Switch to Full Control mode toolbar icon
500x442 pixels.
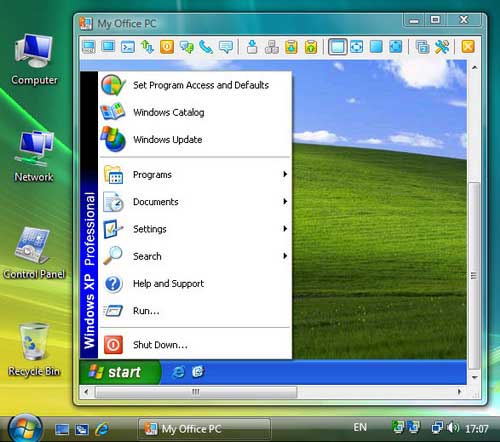[x=89, y=47]
